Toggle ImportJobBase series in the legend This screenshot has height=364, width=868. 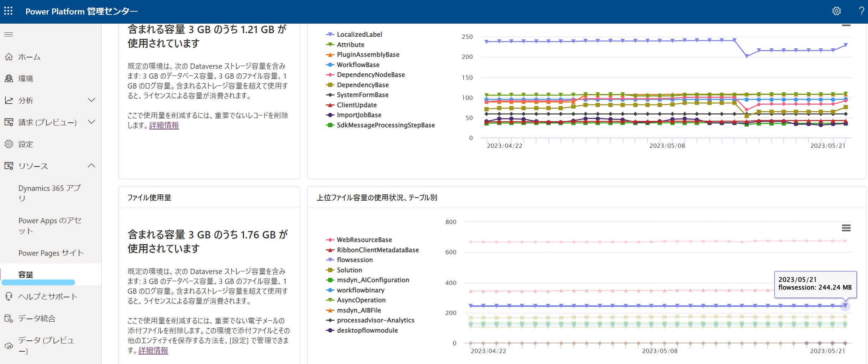coord(353,115)
